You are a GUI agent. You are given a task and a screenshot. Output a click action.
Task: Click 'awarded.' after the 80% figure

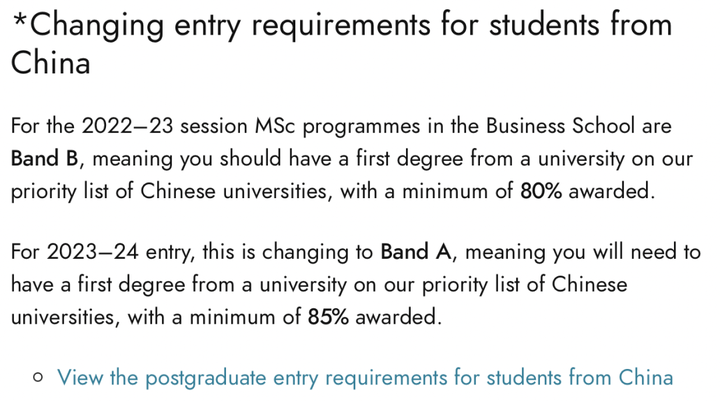coord(612,191)
